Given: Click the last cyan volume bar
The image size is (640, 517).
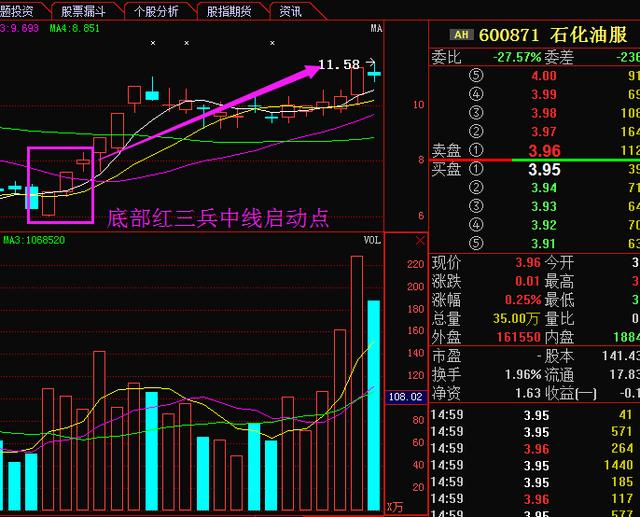Looking at the screenshot, I should [x=374, y=406].
